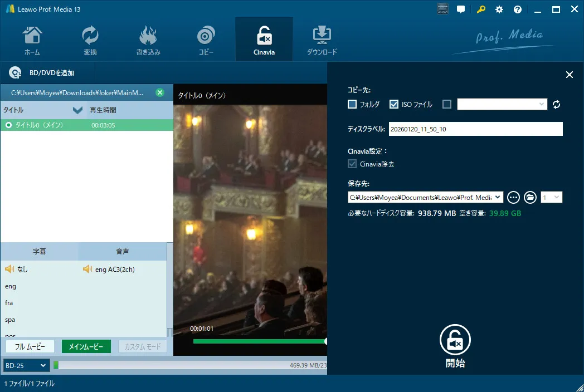Screen dimensions: 584x392
Task: Refresh the drive list icon
Action: [557, 105]
